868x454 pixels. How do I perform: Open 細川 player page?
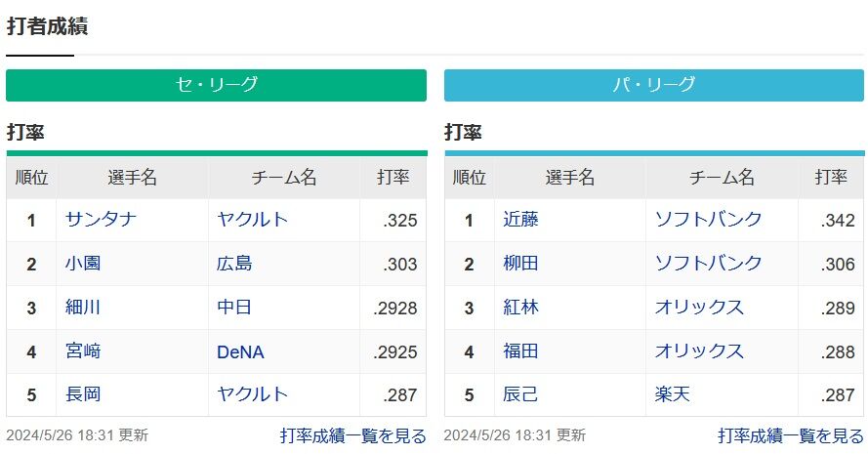pos(83,308)
